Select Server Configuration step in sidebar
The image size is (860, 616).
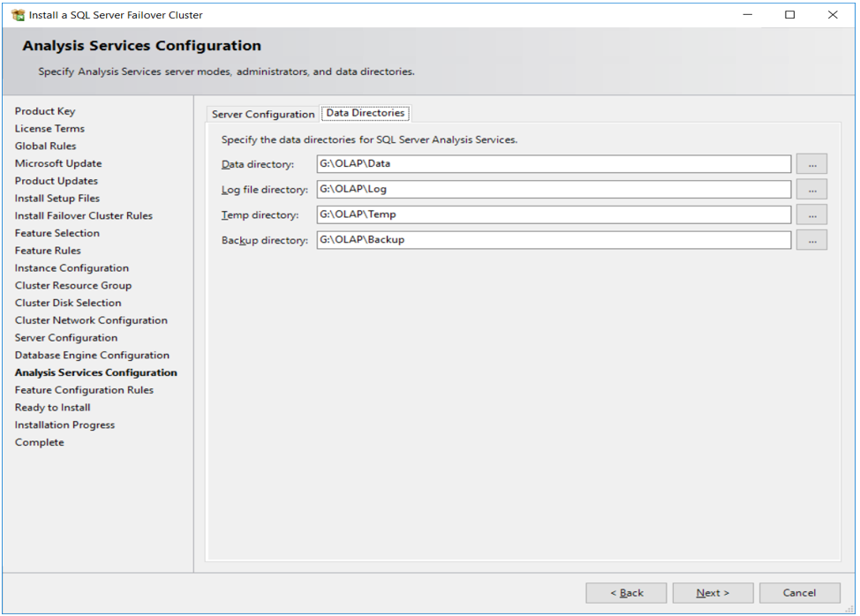(66, 338)
